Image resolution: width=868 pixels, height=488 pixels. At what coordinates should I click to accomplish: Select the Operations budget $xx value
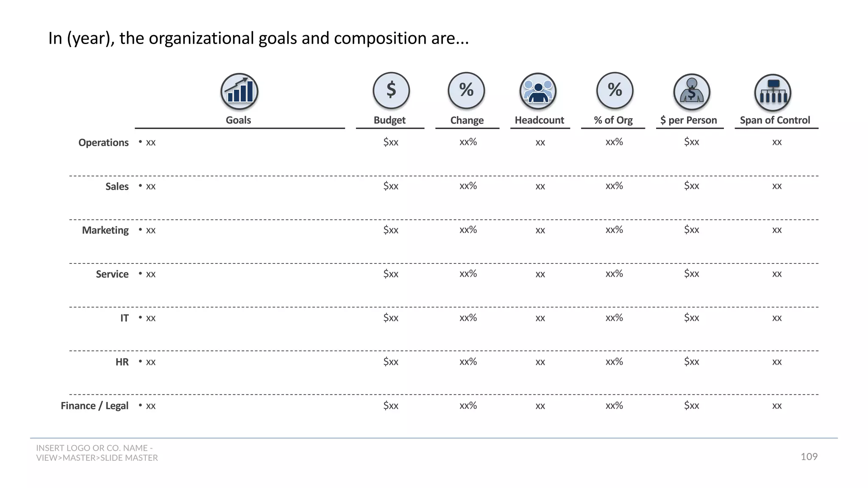[x=391, y=142]
